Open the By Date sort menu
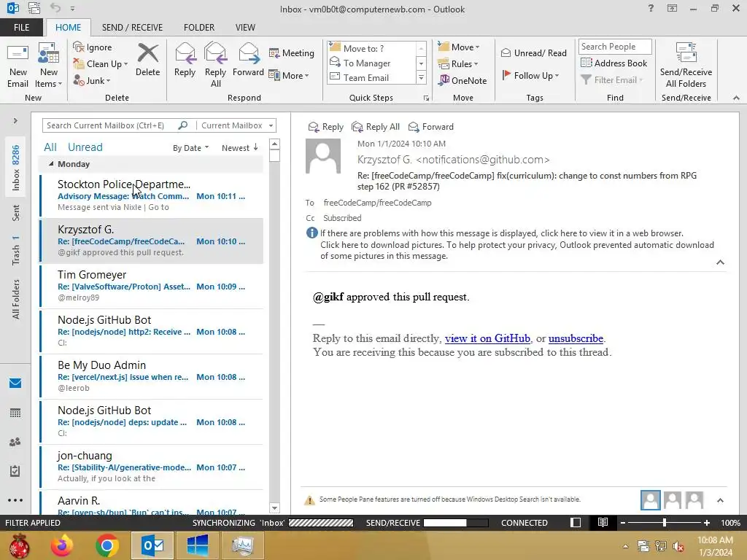 pyautogui.click(x=190, y=148)
